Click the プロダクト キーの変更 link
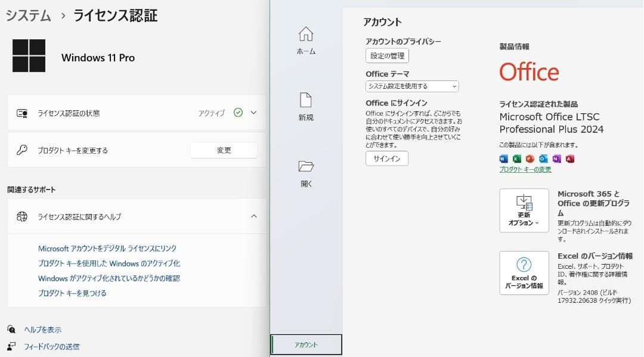The height and width of the screenshot is (357, 644). coord(525,169)
